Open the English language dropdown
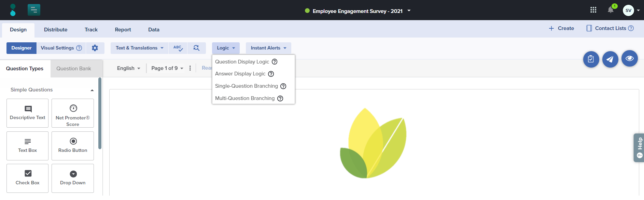This screenshot has width=644, height=200. tap(128, 68)
